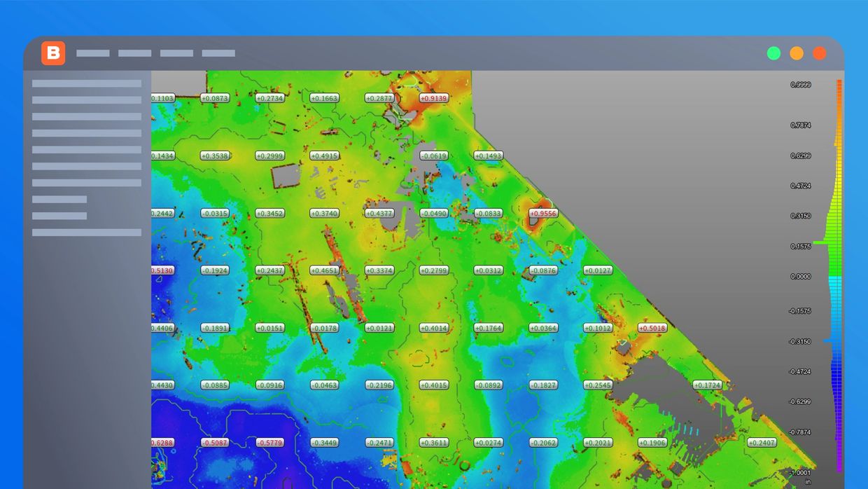The width and height of the screenshot is (868, 489).
Task: Click the orange B logo icon
Action: (53, 53)
